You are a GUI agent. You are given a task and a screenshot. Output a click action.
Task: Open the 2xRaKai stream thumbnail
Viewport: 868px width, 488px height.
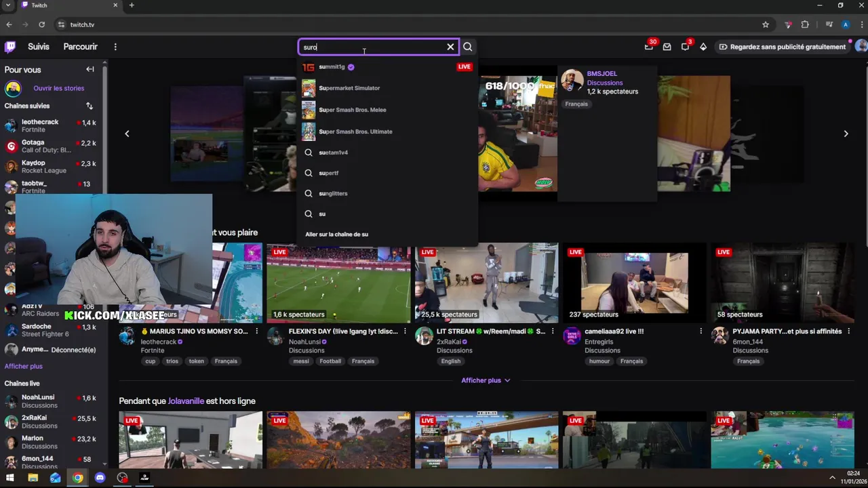pos(486,283)
